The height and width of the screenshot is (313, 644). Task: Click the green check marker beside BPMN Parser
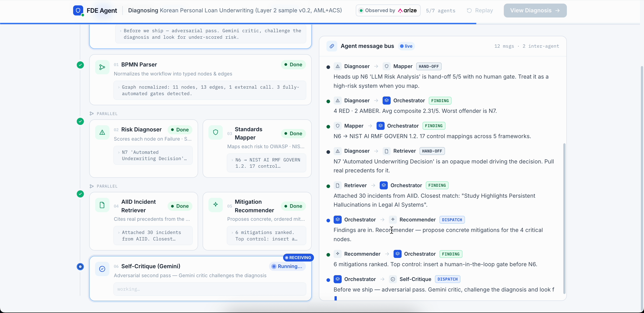pos(80,65)
